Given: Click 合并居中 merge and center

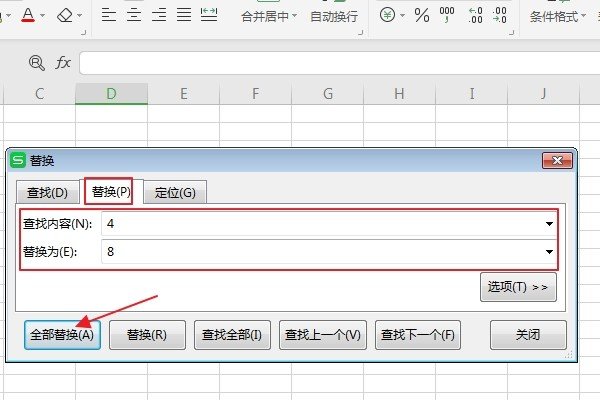Looking at the screenshot, I should click(x=265, y=16).
